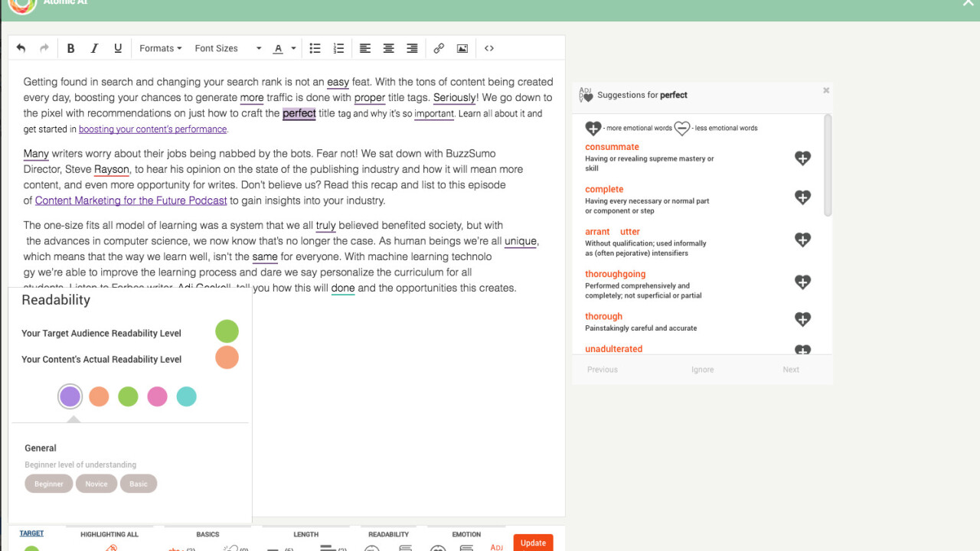Open the text color dropdown arrow
The height and width of the screenshot is (551, 980).
pyautogui.click(x=294, y=49)
